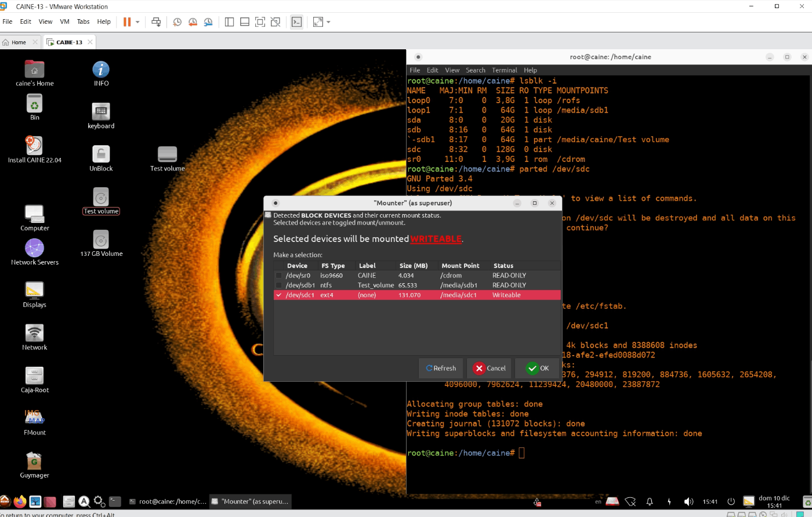The width and height of the screenshot is (812, 517).
Task: Switch to root@caine terminal taskbar item
Action: (167, 501)
